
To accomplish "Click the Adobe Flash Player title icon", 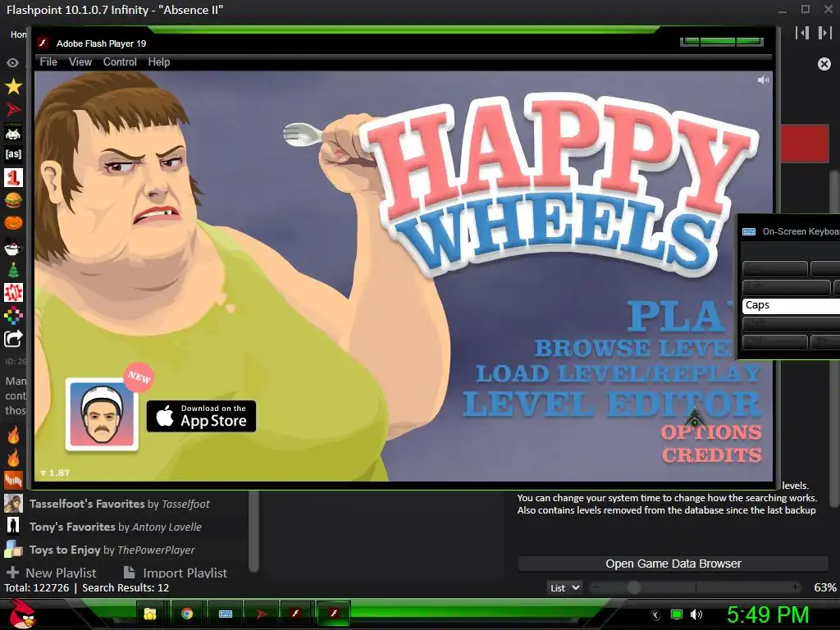I will [43, 43].
